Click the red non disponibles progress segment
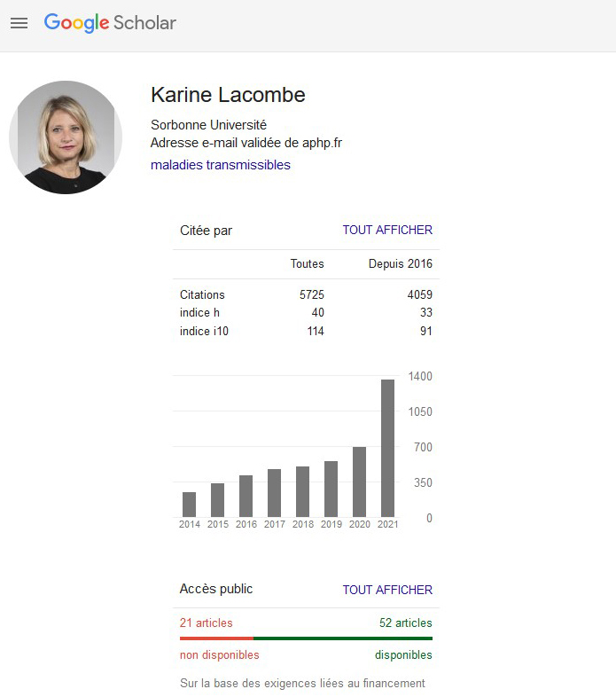Screen dimensions: 616x697 216,638
